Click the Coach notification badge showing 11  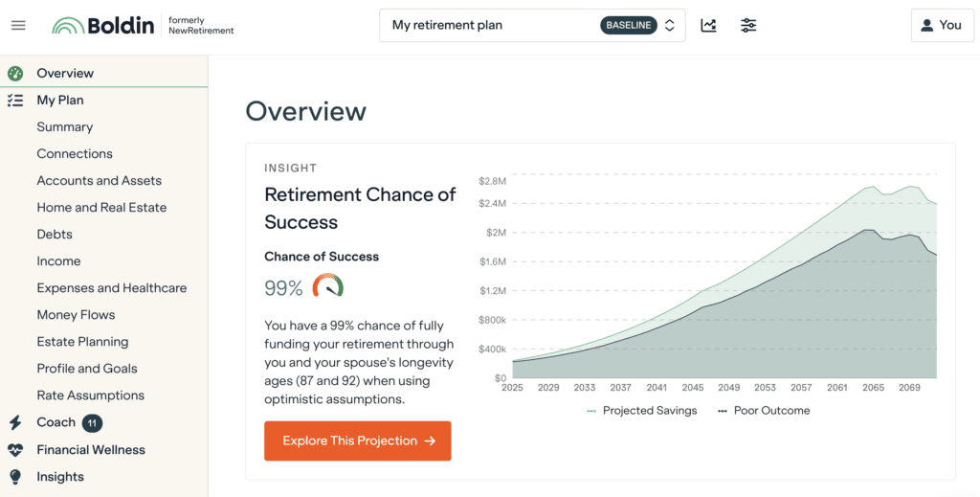92,422
